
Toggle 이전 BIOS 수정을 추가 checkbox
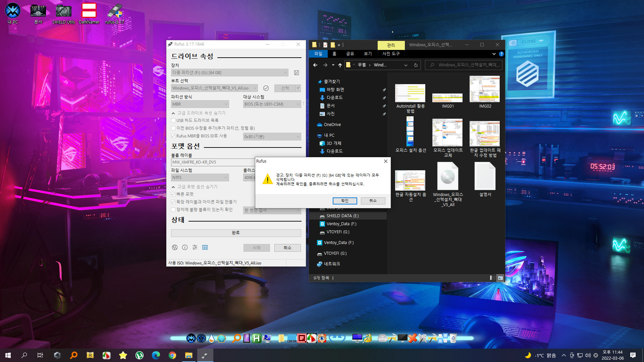click(173, 128)
